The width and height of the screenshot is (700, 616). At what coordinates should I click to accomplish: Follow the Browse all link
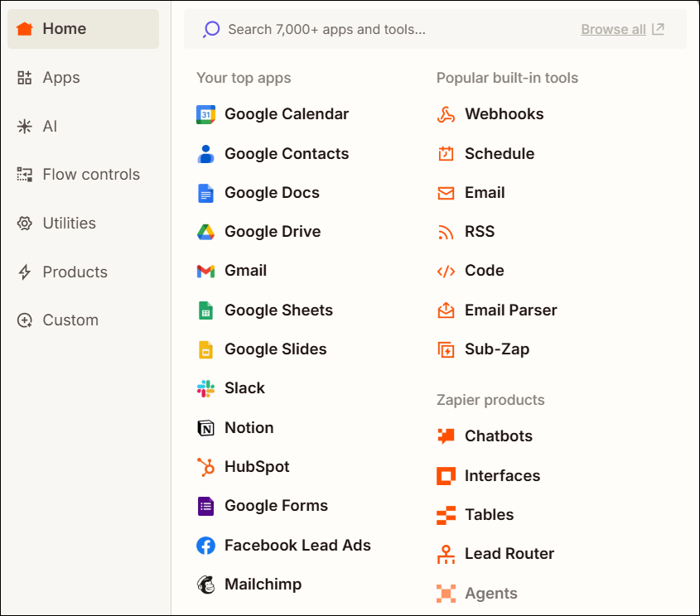[x=613, y=30]
